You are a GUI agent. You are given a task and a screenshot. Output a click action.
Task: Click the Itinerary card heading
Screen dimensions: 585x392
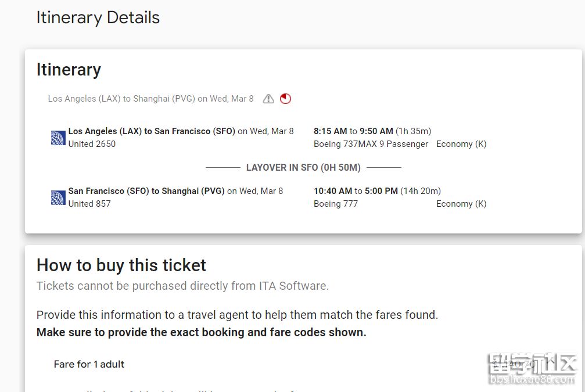point(69,70)
